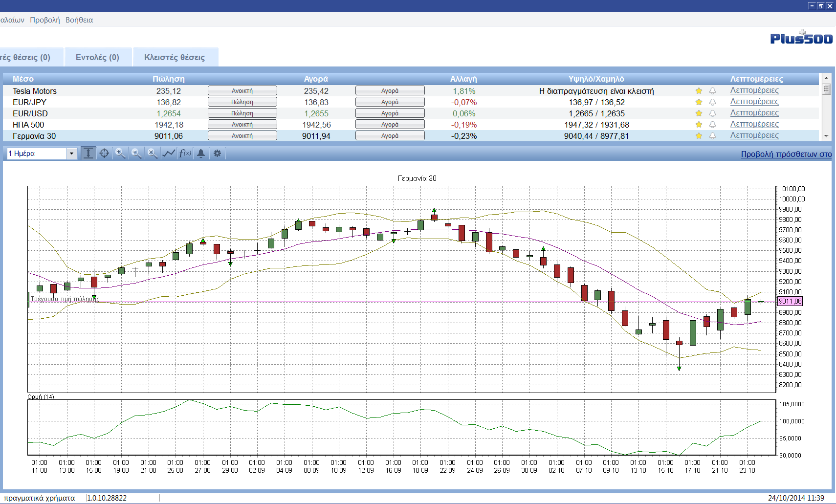Open the Προβολή menu

point(45,20)
